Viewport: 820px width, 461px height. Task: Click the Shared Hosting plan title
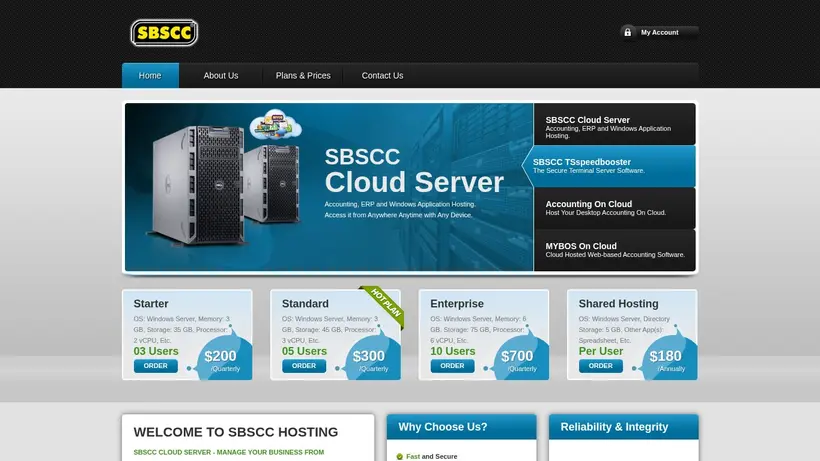point(619,304)
